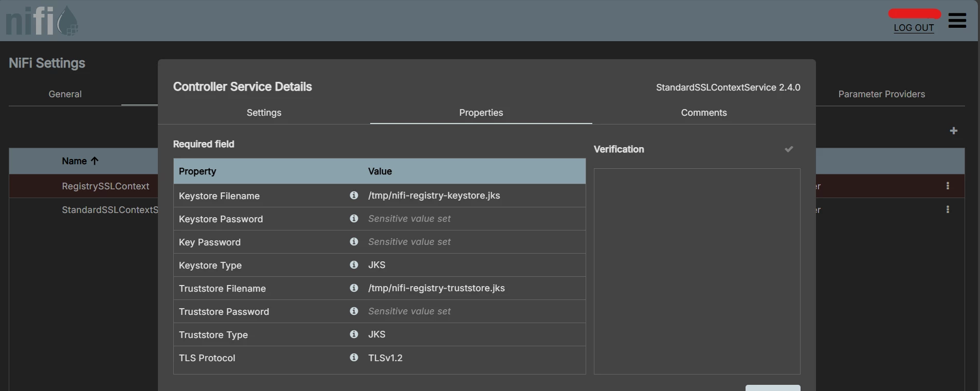
Task: Sort services by Name column arrow
Action: [x=94, y=161]
